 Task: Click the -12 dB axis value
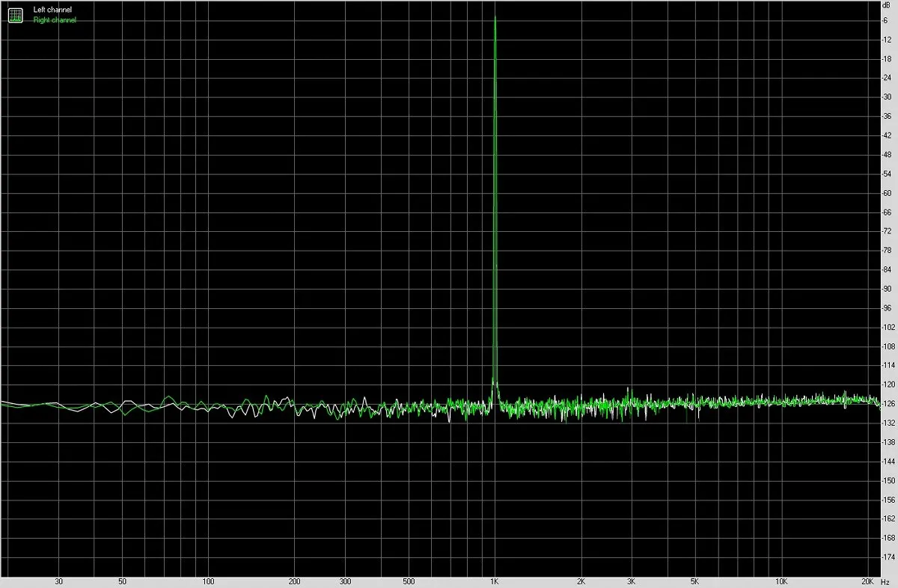pyautogui.click(x=887, y=39)
